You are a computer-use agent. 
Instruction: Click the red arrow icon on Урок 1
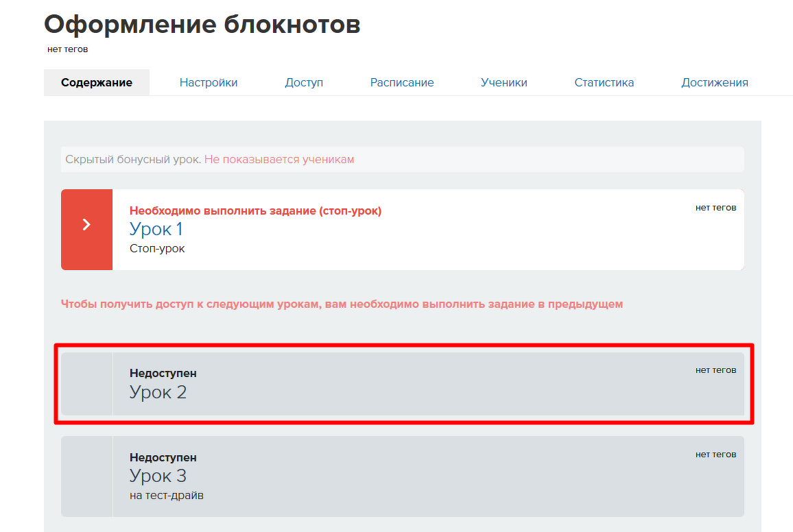[86, 224]
